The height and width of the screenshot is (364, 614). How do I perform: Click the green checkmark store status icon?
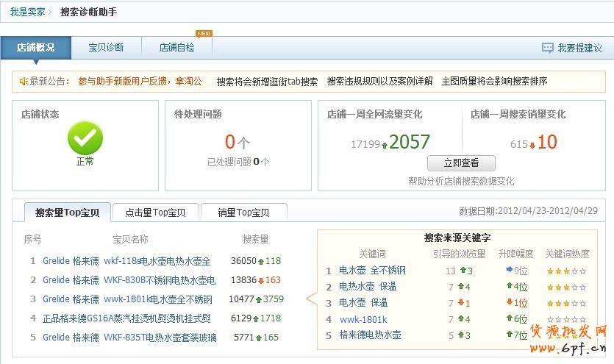pyautogui.click(x=85, y=138)
